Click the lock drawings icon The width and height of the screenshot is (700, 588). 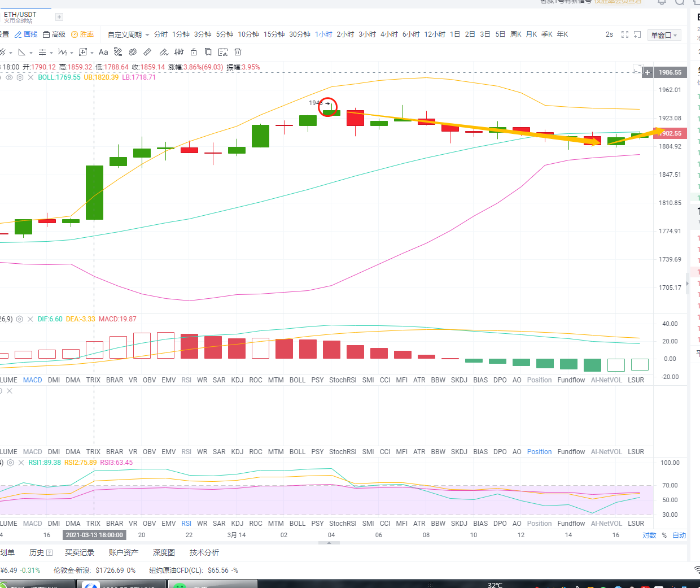pyautogui.click(x=194, y=52)
